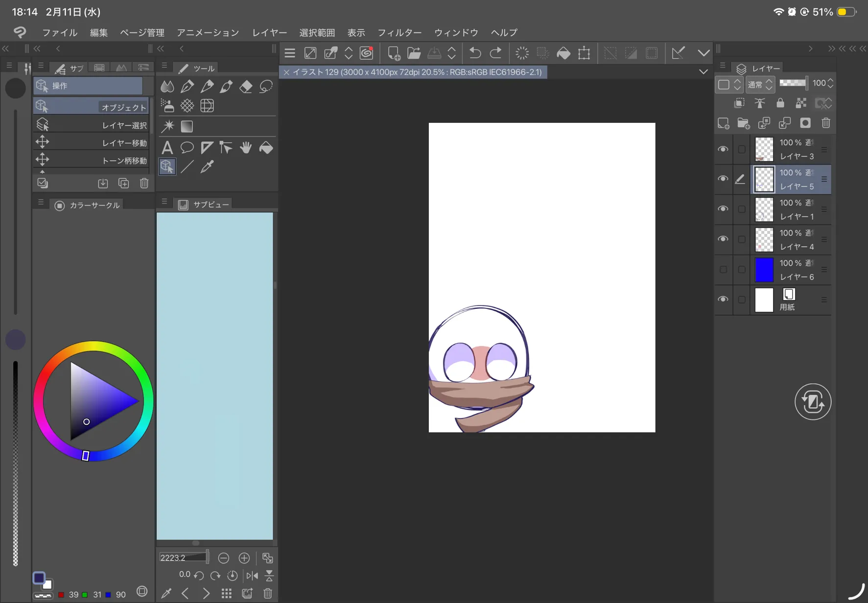Image resolution: width=868 pixels, height=603 pixels.
Task: Select the Eraser tool
Action: pyautogui.click(x=246, y=87)
